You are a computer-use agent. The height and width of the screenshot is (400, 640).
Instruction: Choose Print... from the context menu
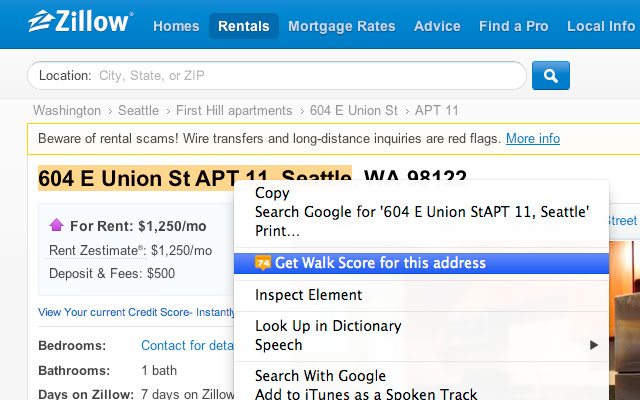coord(421,231)
